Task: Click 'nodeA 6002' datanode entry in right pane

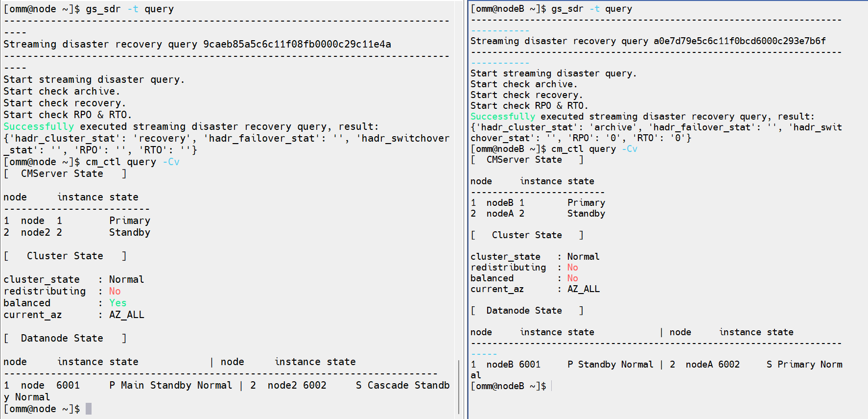Action: 712,365
